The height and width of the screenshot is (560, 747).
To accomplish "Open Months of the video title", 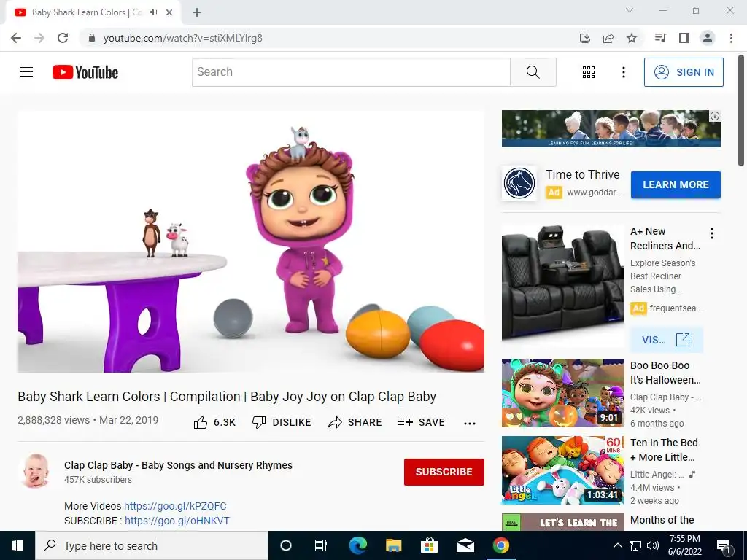I will point(662,520).
